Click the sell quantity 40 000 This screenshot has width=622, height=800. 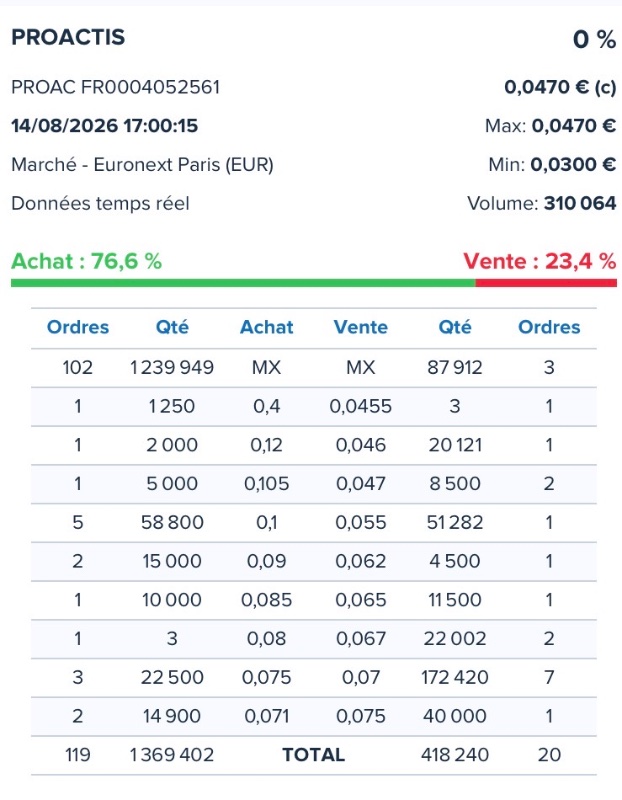(455, 716)
